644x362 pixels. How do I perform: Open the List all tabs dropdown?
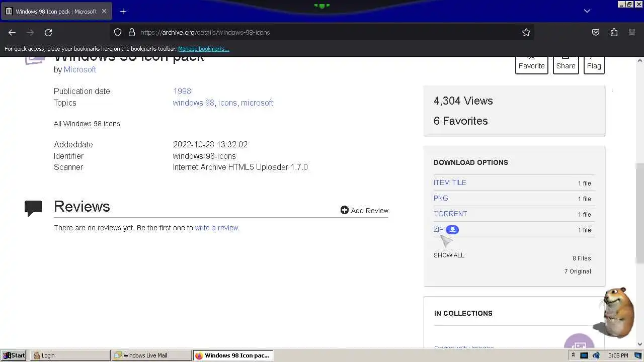point(587,11)
